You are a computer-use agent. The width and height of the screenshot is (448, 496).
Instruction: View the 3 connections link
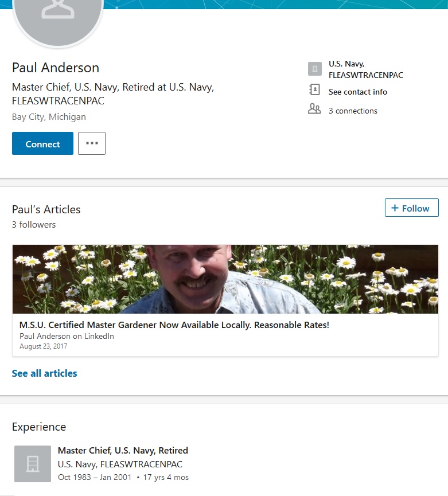(x=353, y=111)
